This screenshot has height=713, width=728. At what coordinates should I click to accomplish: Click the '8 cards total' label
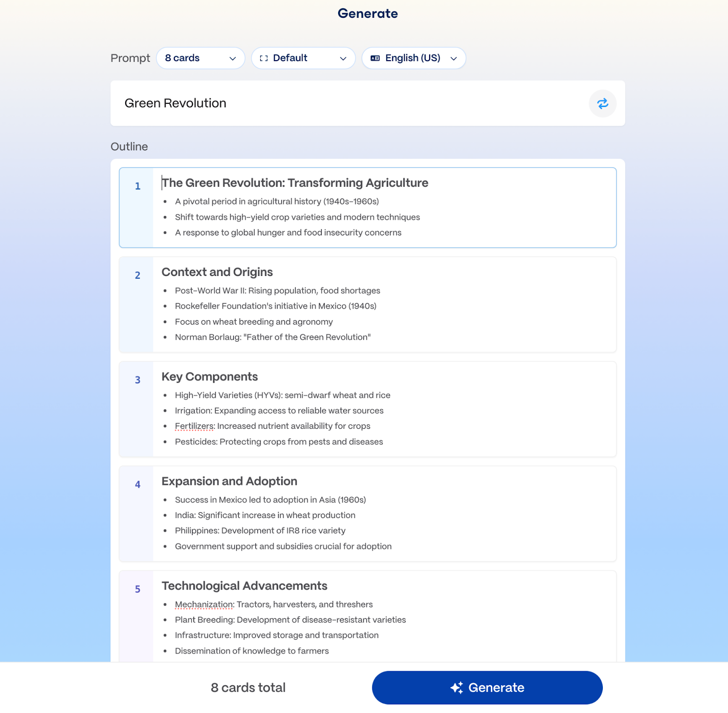[x=248, y=688]
